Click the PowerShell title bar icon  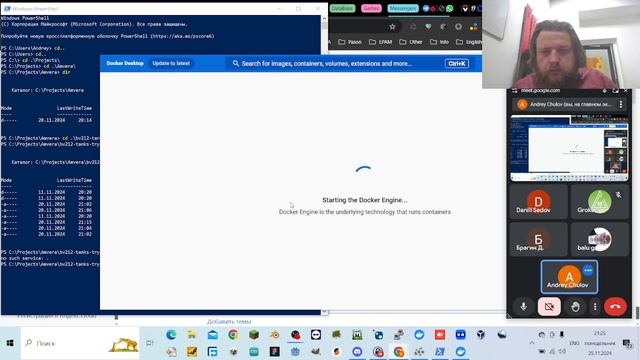point(7,9)
